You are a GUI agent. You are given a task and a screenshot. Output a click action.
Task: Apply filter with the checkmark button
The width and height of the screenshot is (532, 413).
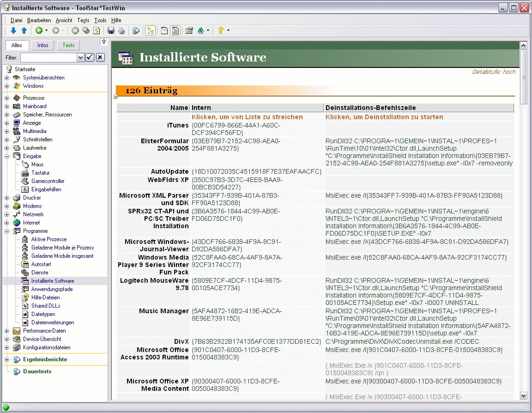(x=90, y=57)
